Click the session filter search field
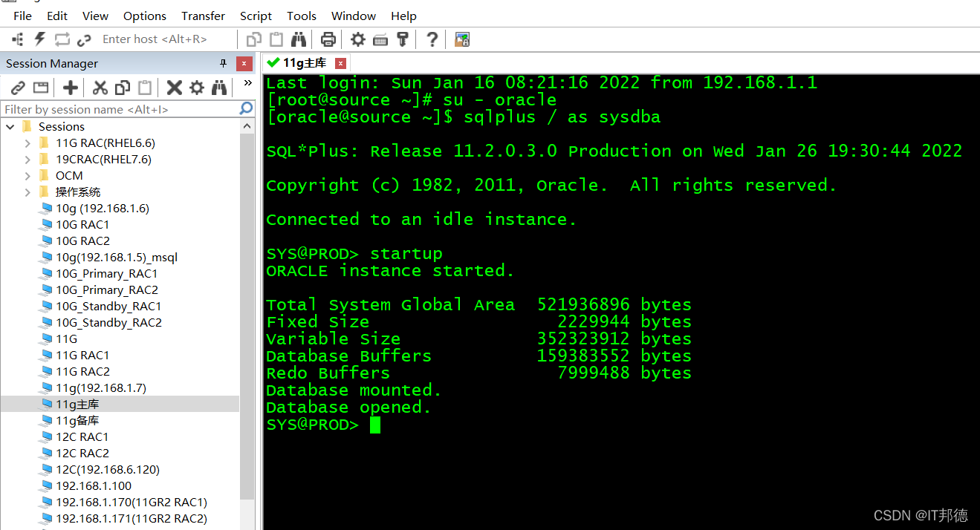This screenshot has height=530, width=980. pos(120,109)
